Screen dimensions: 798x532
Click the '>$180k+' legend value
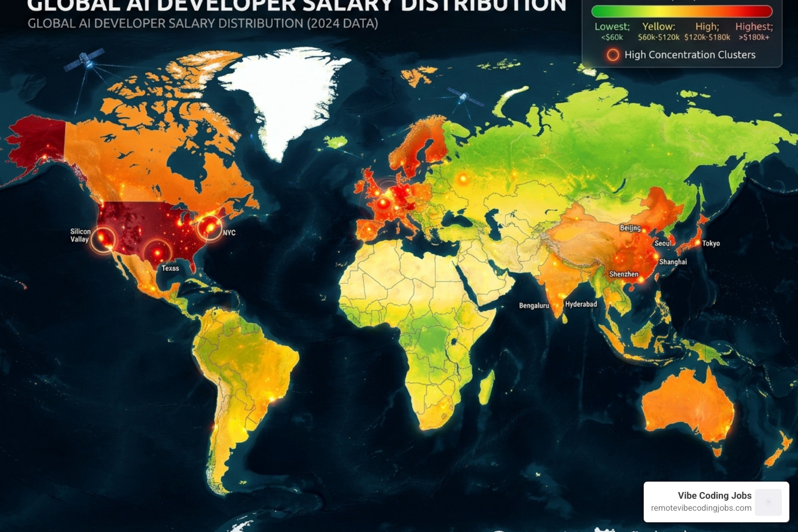754,37
